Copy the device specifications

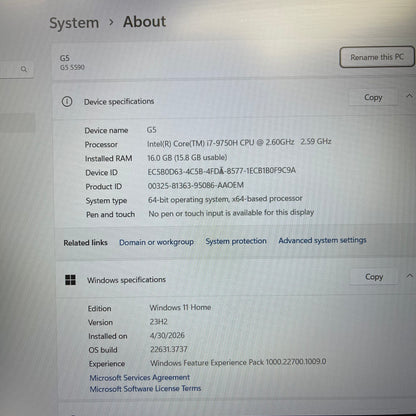coord(373,97)
